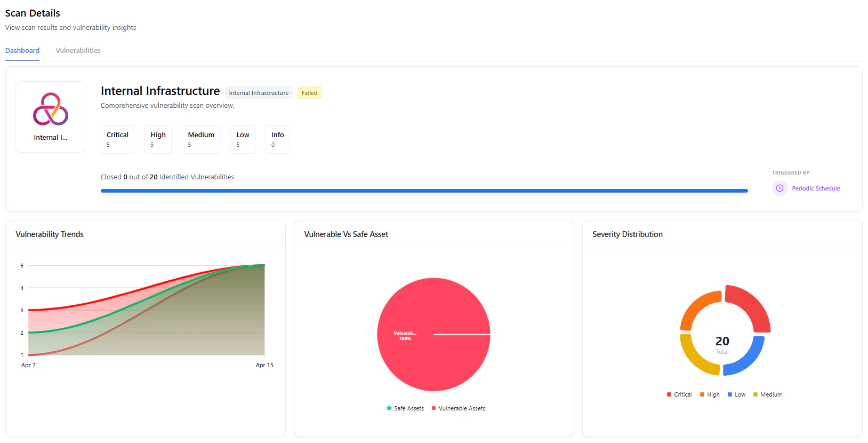Click the 'Comprehensive vulnerability scan overview.' description

(167, 106)
